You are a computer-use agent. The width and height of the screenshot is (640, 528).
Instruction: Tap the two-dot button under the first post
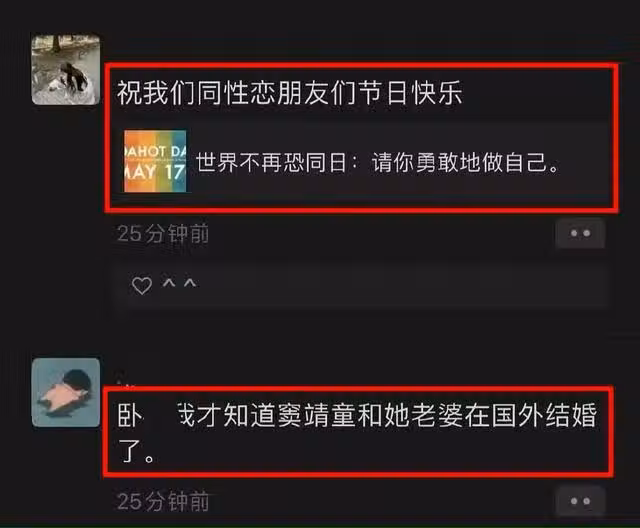coord(580,233)
